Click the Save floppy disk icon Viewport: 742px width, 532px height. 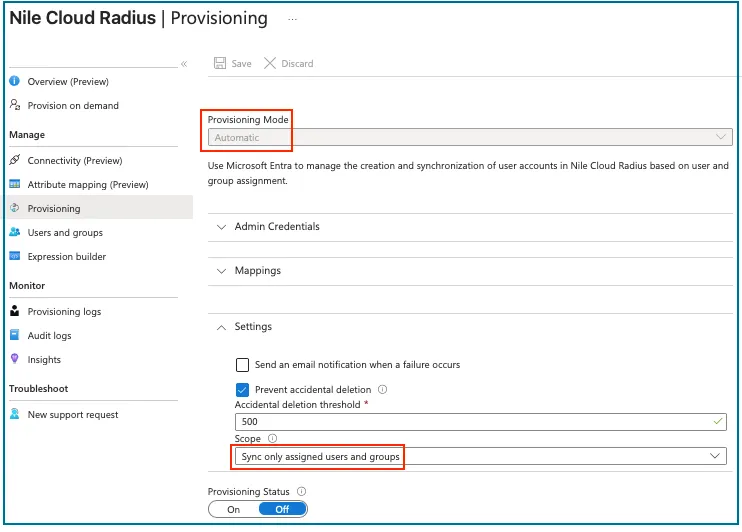220,63
